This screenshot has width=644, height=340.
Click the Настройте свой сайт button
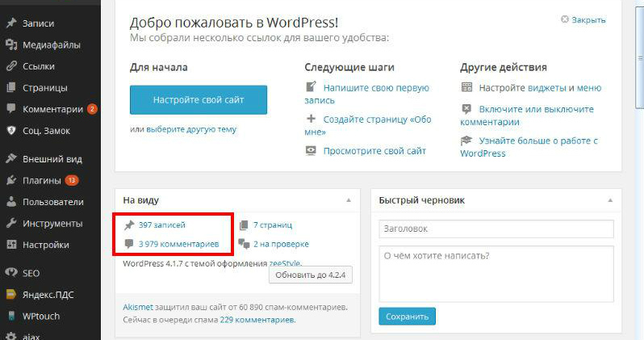pos(199,100)
